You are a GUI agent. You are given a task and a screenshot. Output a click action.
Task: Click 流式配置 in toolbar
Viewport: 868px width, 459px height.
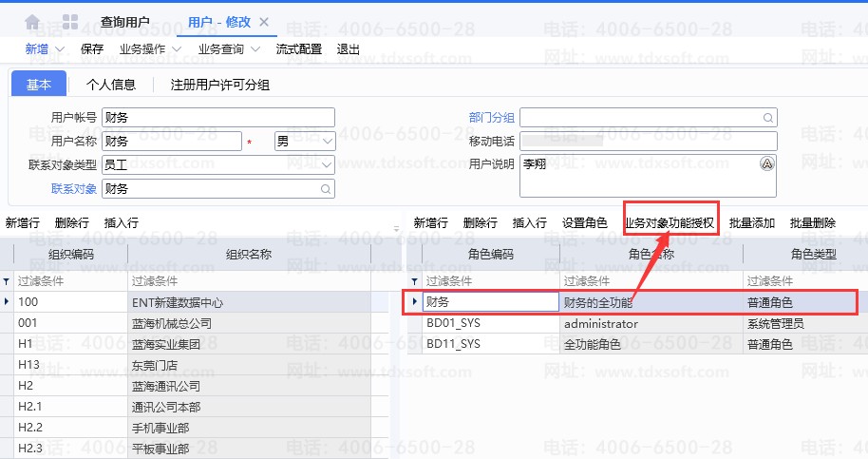299,49
